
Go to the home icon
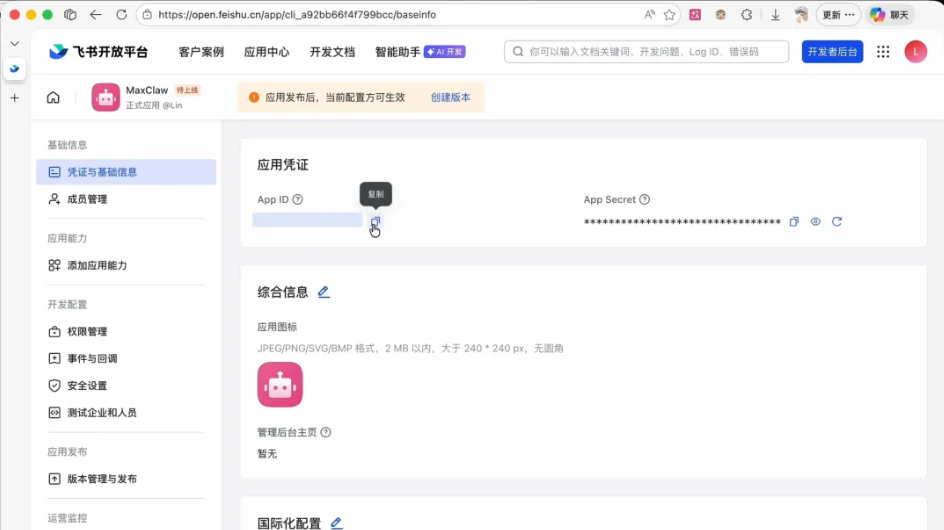[x=53, y=98]
